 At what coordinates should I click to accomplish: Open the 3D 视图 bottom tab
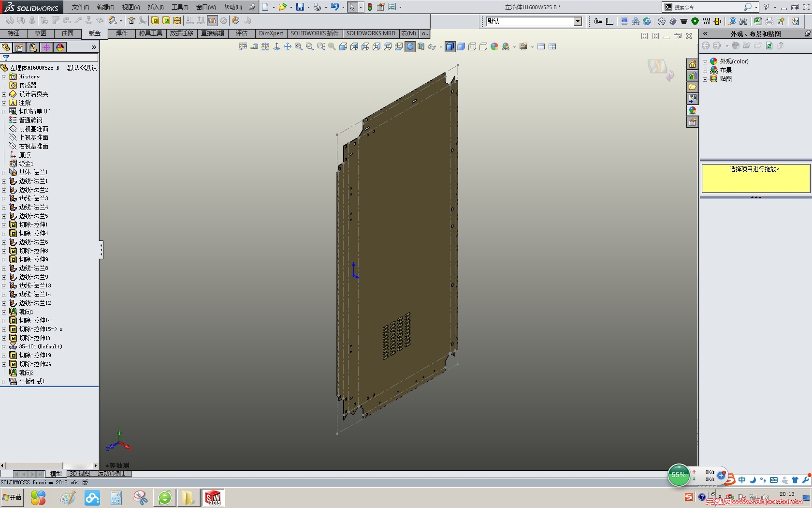[x=80, y=474]
